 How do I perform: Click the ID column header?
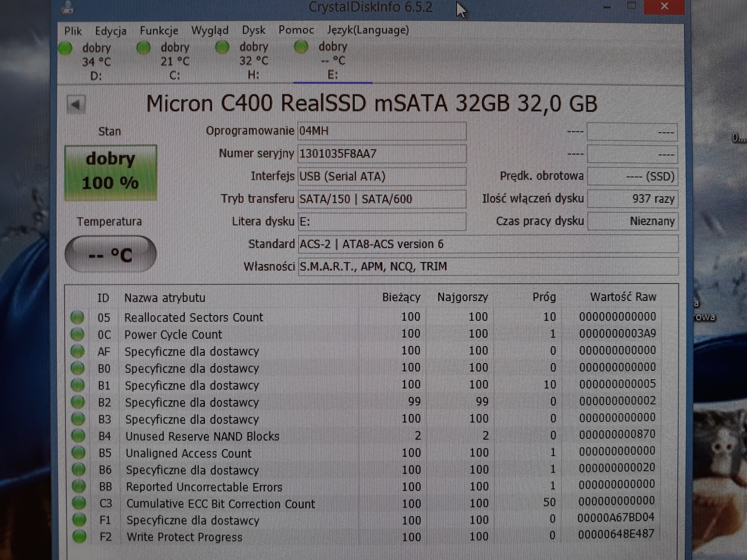pyautogui.click(x=103, y=298)
